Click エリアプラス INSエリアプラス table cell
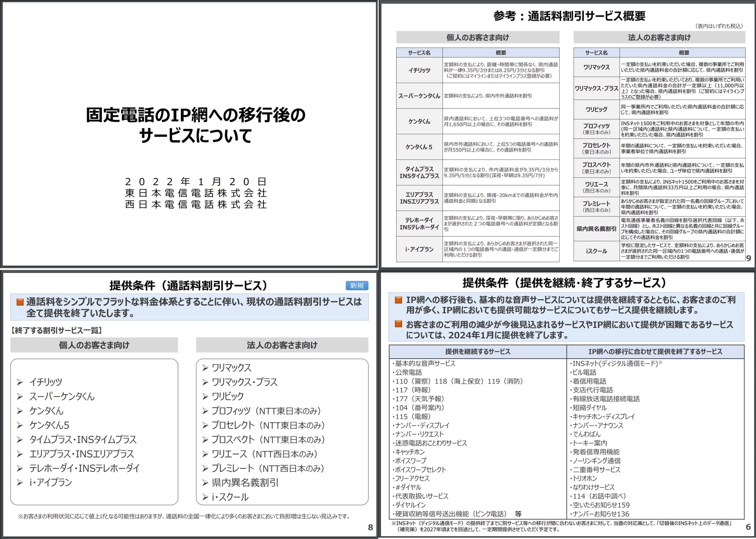 coord(419,198)
